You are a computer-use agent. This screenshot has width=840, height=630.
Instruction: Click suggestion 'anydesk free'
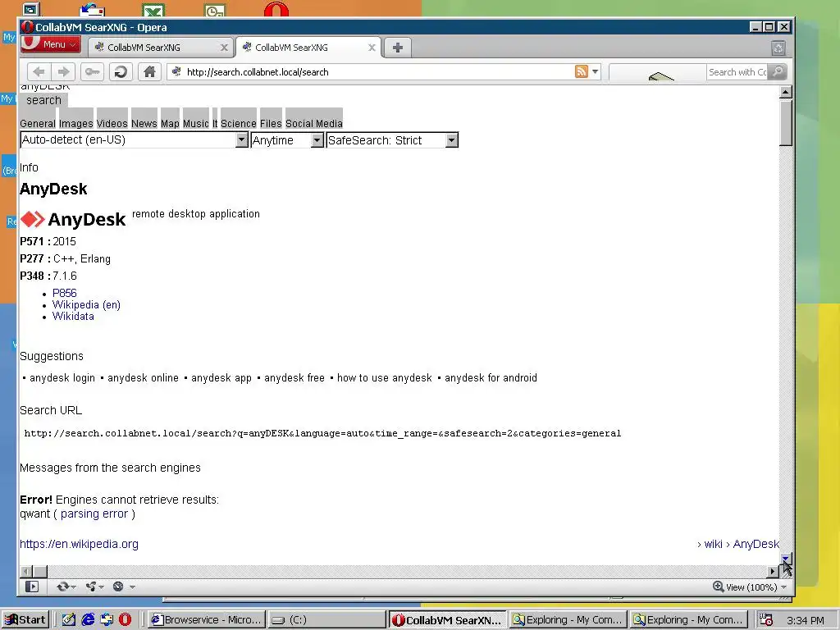pos(294,377)
